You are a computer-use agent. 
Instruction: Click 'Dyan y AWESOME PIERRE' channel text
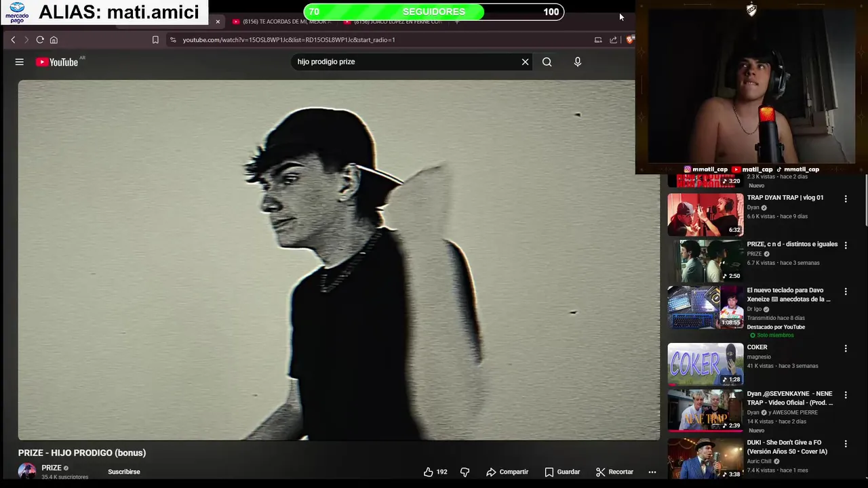pos(783,412)
